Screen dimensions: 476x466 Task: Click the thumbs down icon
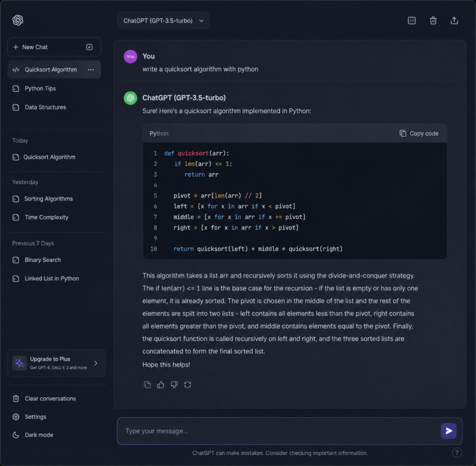click(x=174, y=385)
